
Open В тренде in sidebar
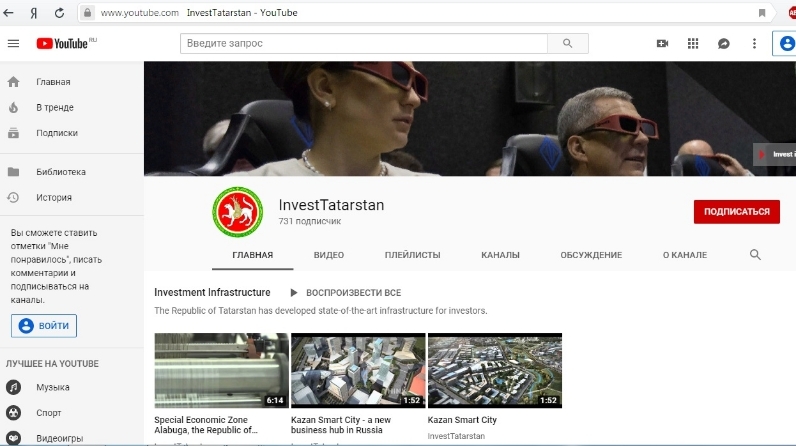(55, 107)
